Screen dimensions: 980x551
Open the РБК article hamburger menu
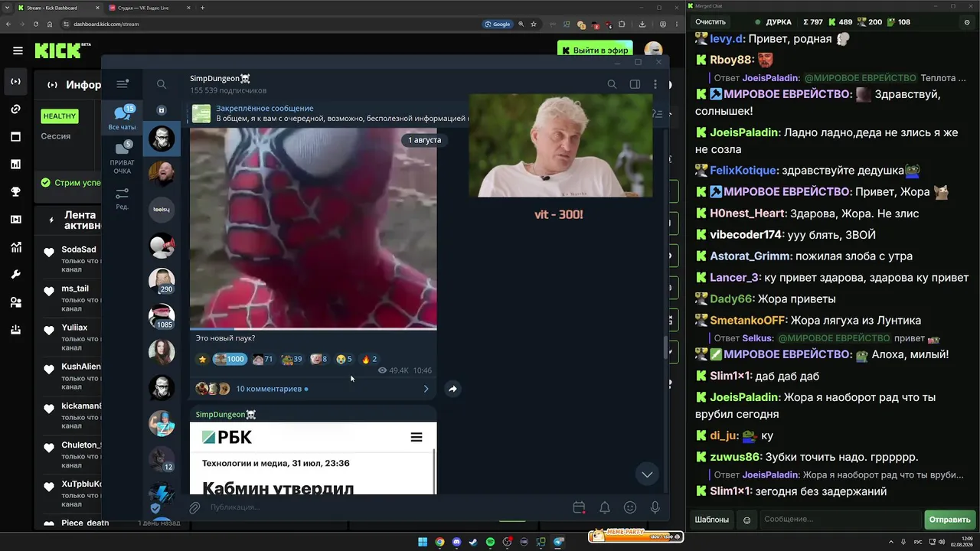[416, 438]
